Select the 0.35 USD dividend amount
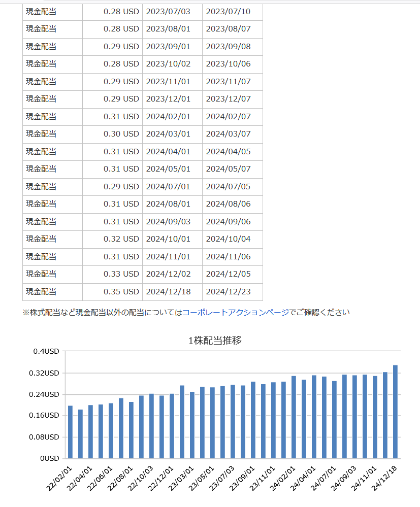Image resolution: width=420 pixels, height=507 pixels. [122, 292]
